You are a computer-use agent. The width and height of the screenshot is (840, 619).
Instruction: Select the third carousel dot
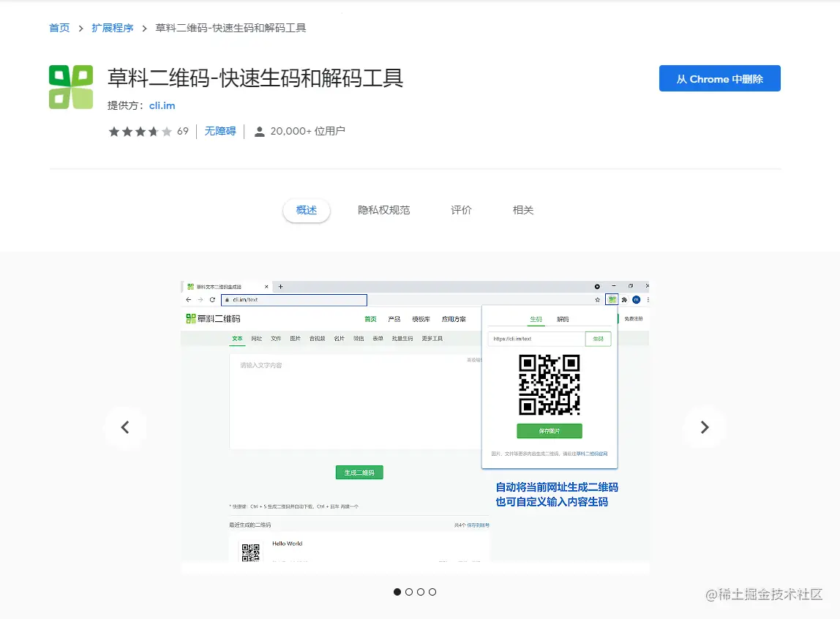point(421,592)
